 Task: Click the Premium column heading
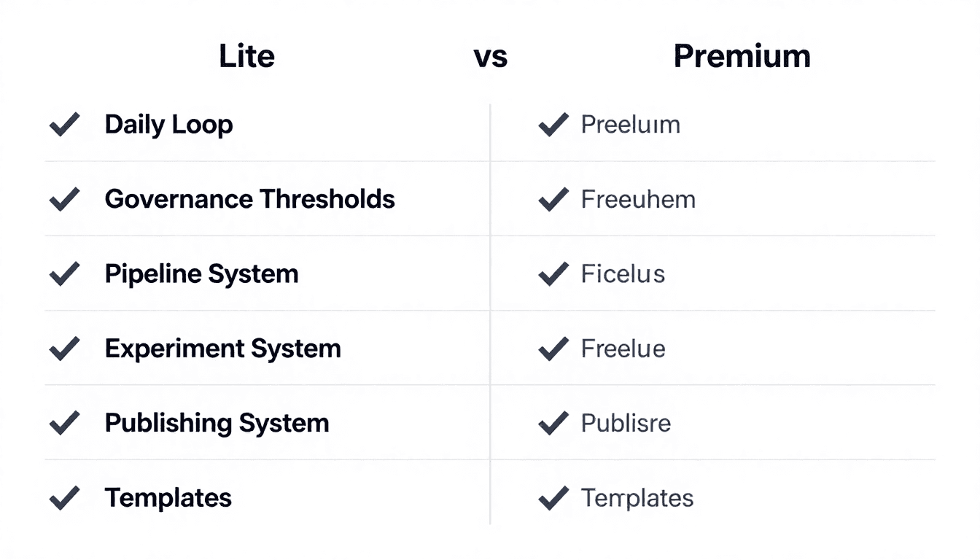(742, 56)
